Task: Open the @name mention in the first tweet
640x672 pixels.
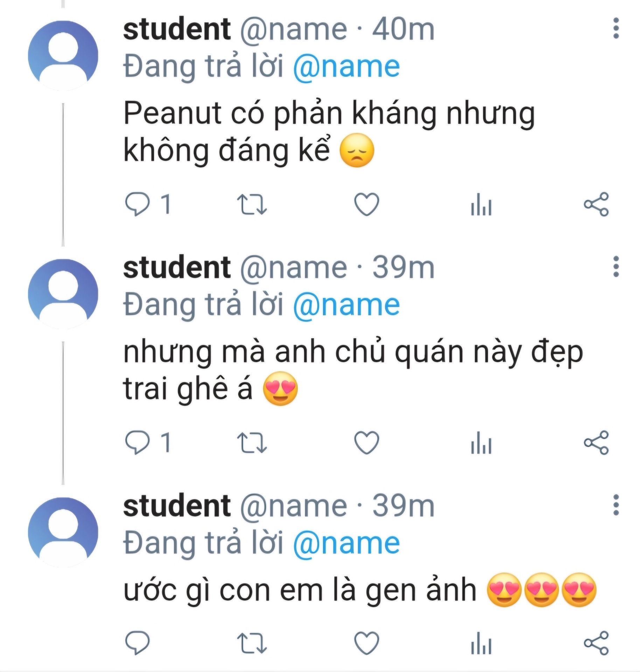Action: coord(346,66)
